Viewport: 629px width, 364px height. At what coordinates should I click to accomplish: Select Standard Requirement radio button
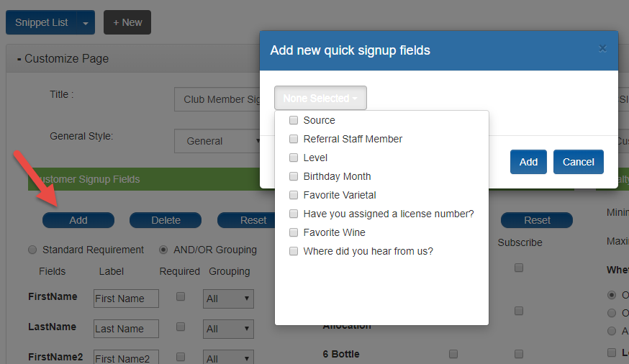click(x=32, y=250)
